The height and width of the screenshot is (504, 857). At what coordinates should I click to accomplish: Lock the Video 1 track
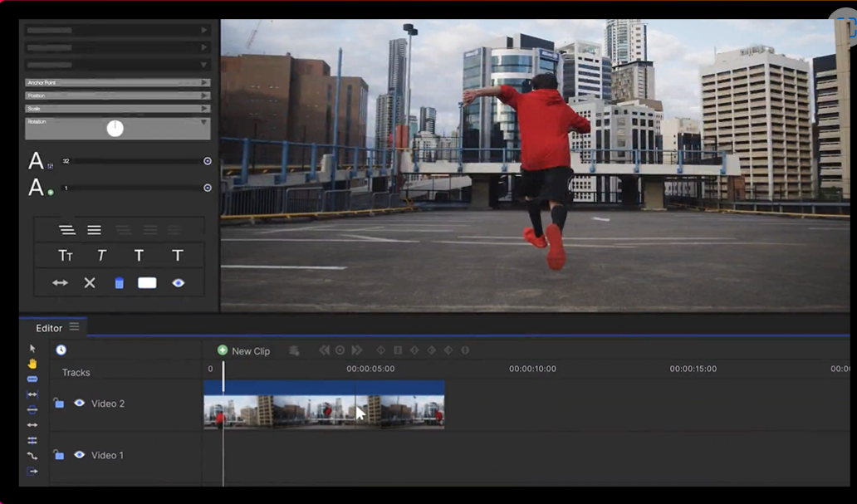pyautogui.click(x=58, y=454)
